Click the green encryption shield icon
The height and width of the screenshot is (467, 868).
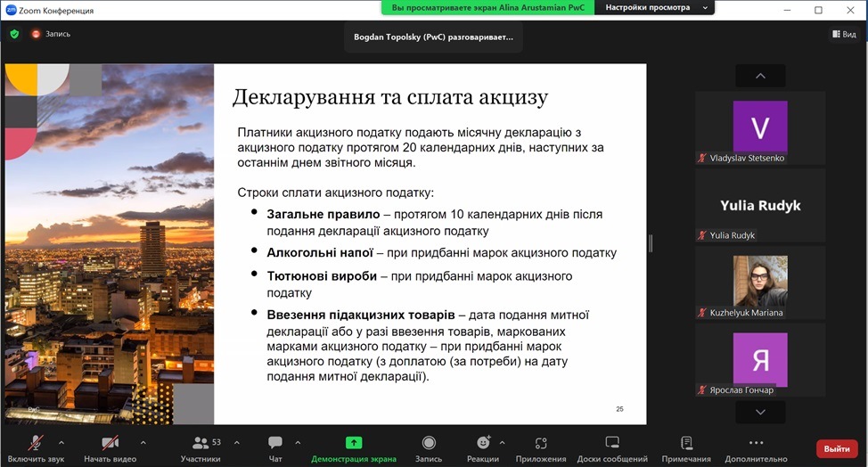[x=15, y=34]
